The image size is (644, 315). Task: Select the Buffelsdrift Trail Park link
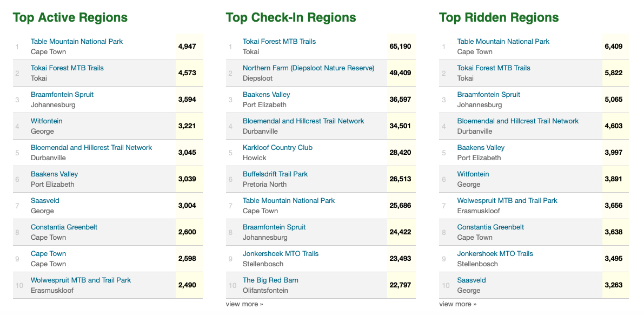pos(275,174)
